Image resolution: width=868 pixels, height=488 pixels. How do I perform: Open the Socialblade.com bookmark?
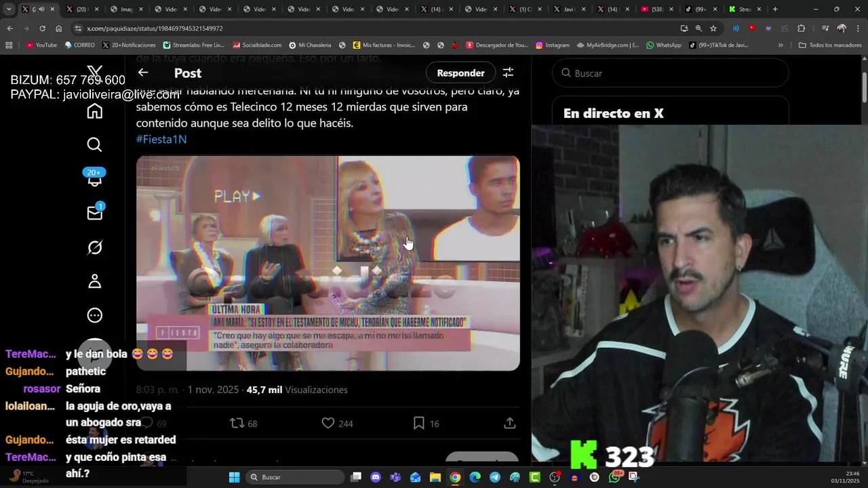coord(257,45)
